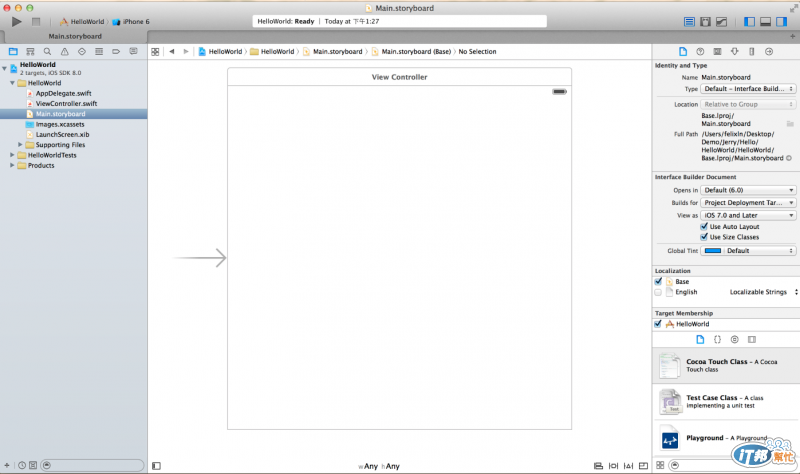Image resolution: width=800 pixels, height=474 pixels.
Task: Click Main.storyboard (Base) in jump bar
Action: tap(411, 52)
